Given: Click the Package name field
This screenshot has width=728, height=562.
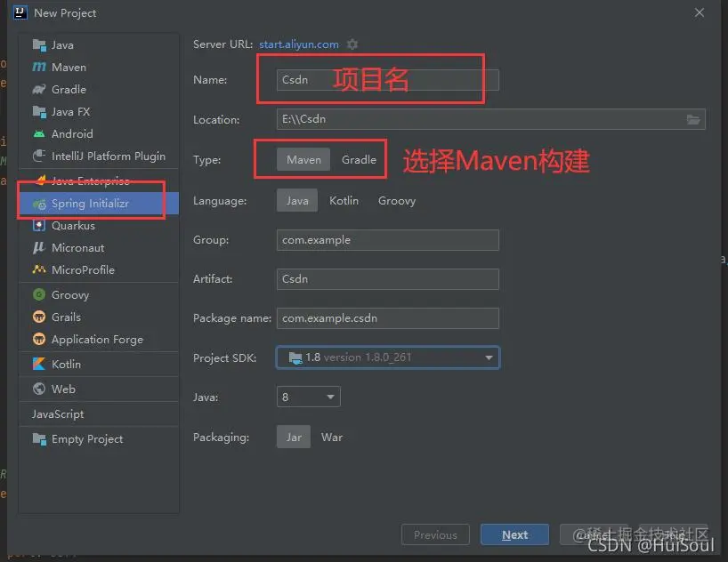Looking at the screenshot, I should point(388,318).
